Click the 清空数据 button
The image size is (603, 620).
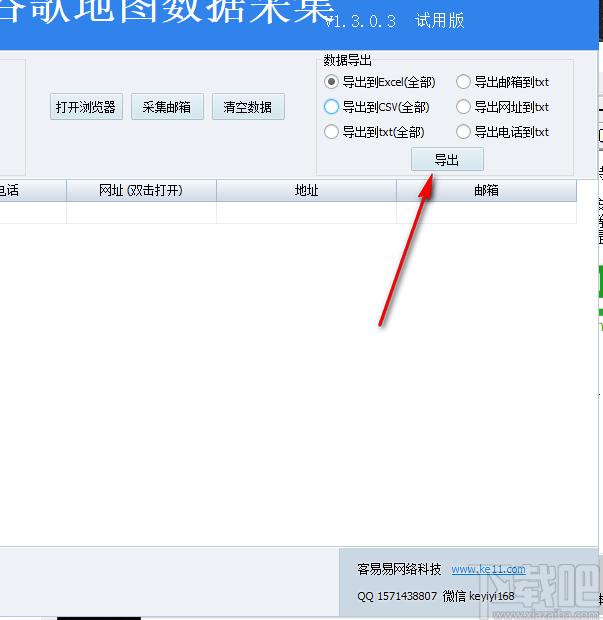coord(248,107)
